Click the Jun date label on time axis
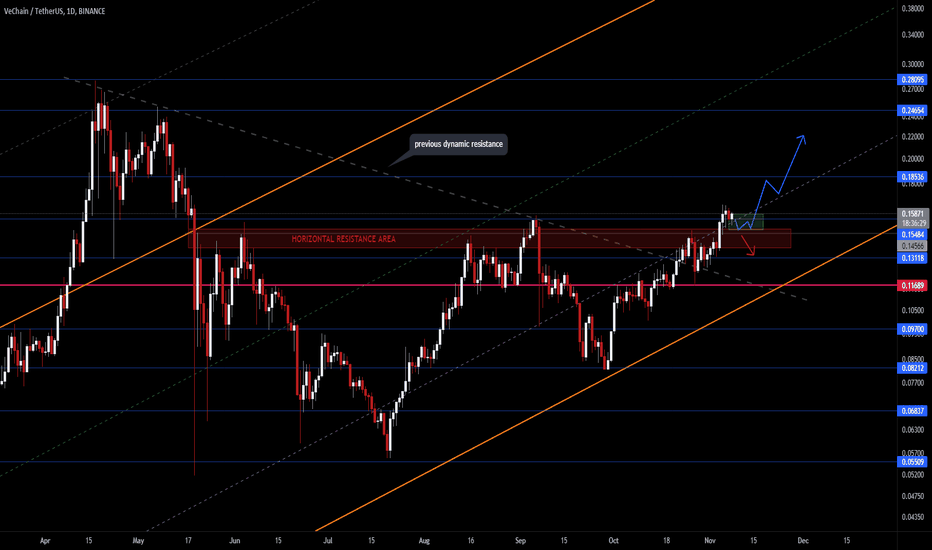Viewport: 932px width, 550px height. [x=235, y=540]
